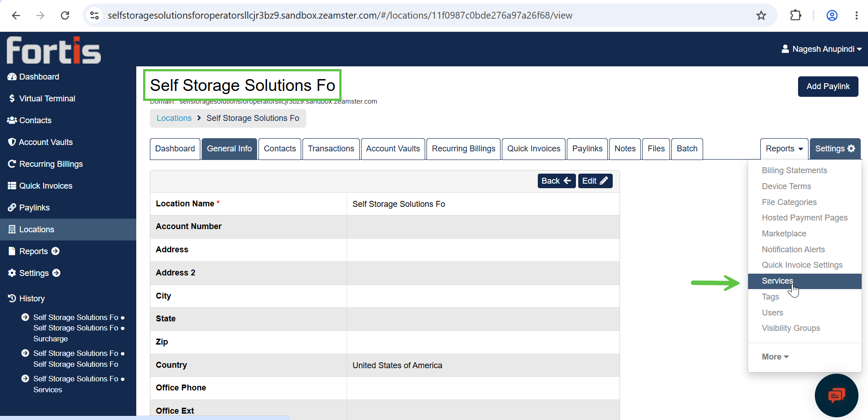The width and height of the screenshot is (868, 420).
Task: Toggle the Settings gear dropdown tab
Action: pyautogui.click(x=835, y=149)
